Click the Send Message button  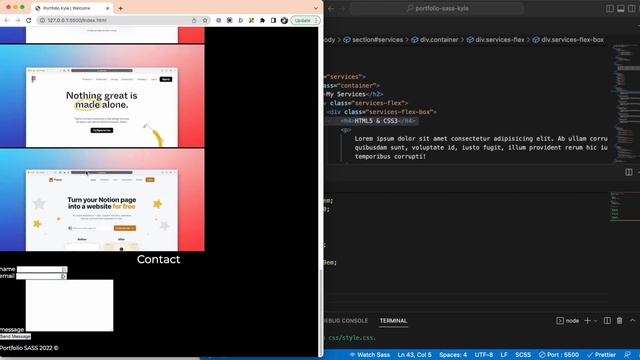tap(16, 336)
